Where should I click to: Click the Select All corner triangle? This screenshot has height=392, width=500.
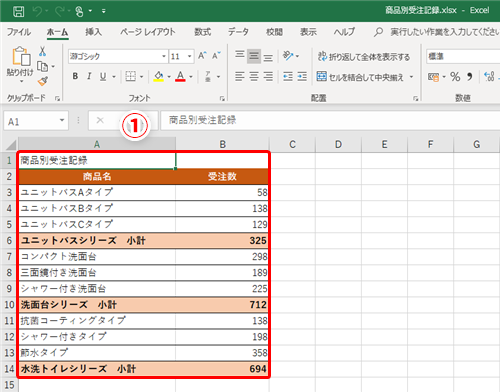click(10, 145)
